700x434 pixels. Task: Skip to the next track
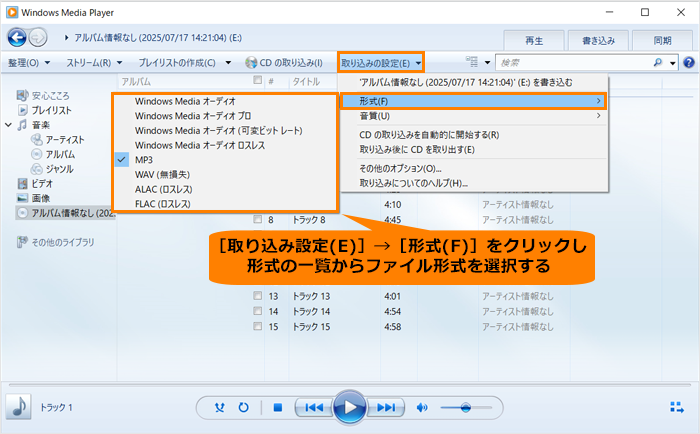pyautogui.click(x=386, y=407)
